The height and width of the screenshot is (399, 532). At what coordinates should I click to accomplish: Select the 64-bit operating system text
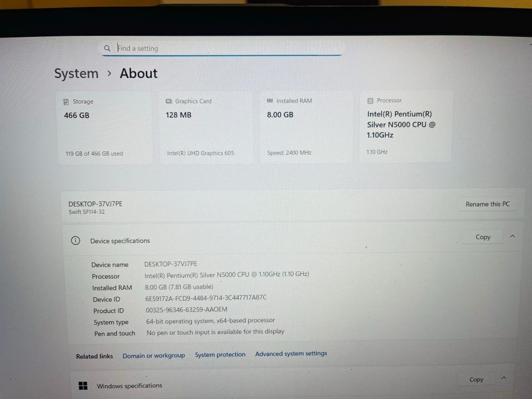click(211, 321)
